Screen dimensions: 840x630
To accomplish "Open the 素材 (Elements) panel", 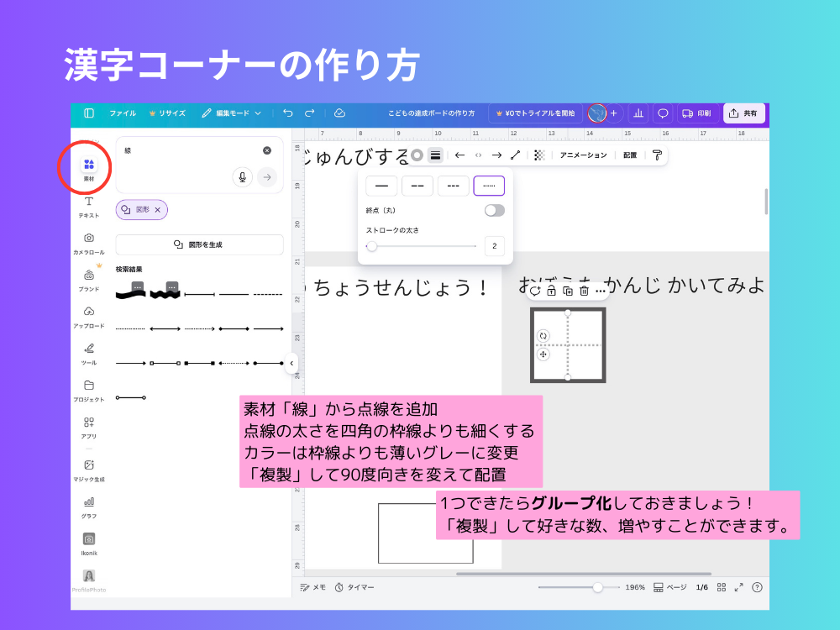I will (87, 166).
